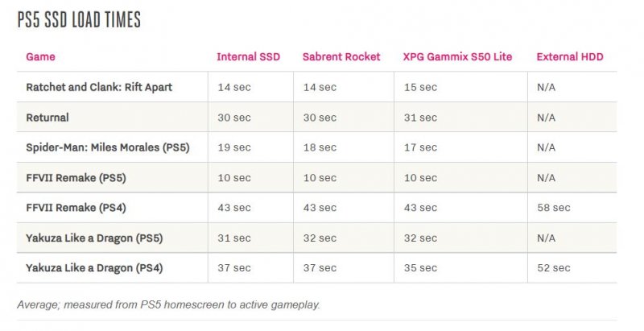Click Spider-Man's 17 sec XPG Gammix value

(420, 147)
